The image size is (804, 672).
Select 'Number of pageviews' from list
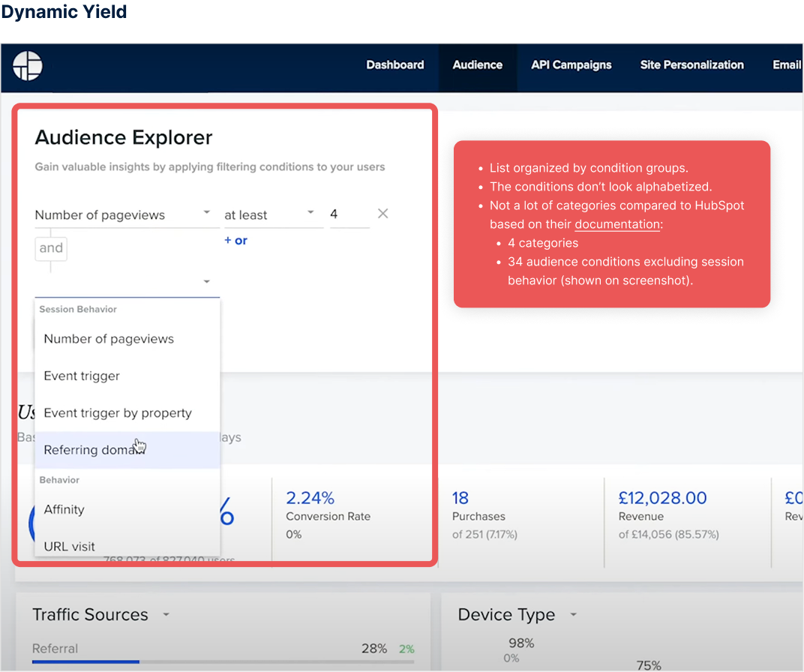127,339
